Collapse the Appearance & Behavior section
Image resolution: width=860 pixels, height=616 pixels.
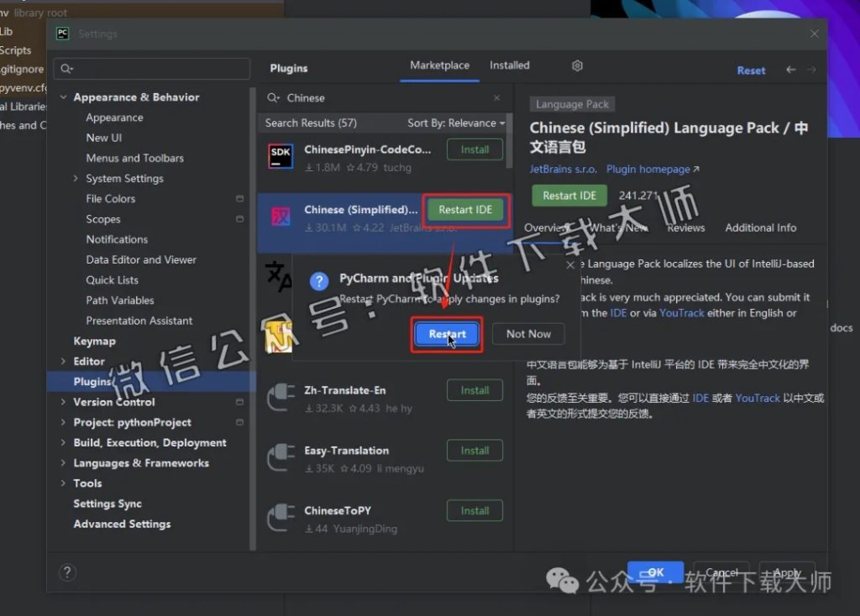point(63,97)
